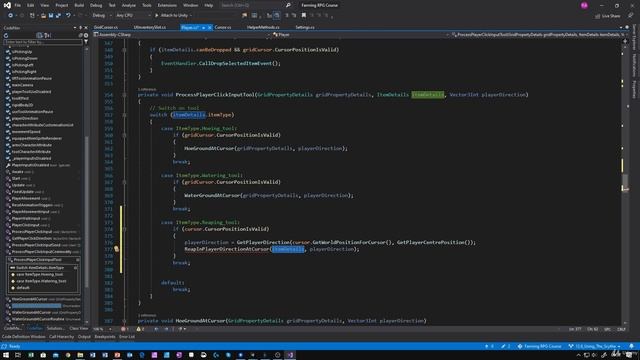The height and width of the screenshot is (360, 640).
Task: Click the Farming RPG Course repository status
Action: pyautogui.click(x=539, y=346)
